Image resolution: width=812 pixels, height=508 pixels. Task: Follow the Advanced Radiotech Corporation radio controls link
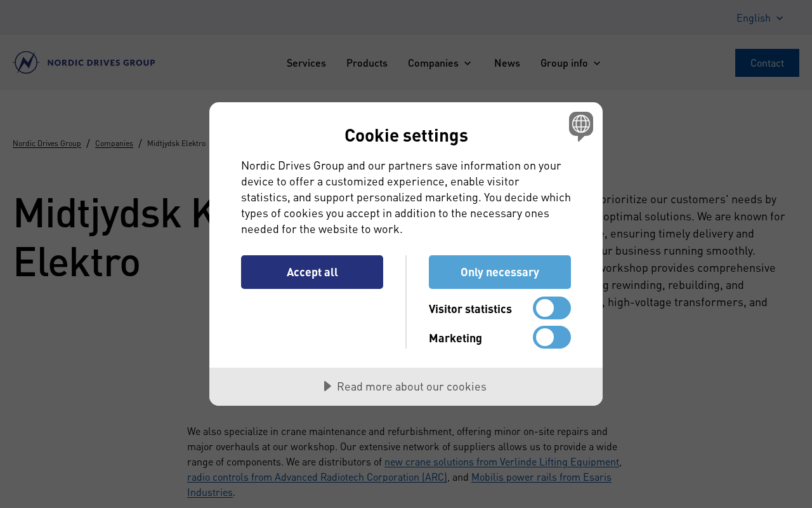coord(317,477)
